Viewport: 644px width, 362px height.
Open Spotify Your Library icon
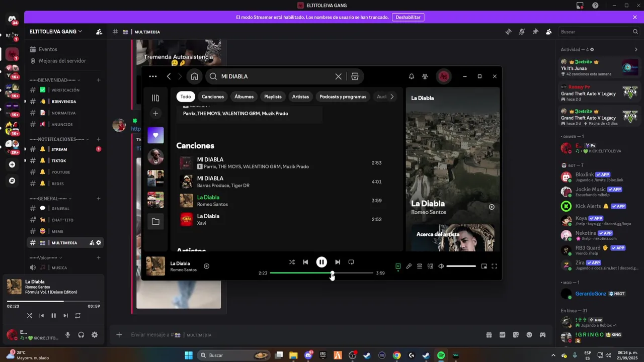click(155, 98)
